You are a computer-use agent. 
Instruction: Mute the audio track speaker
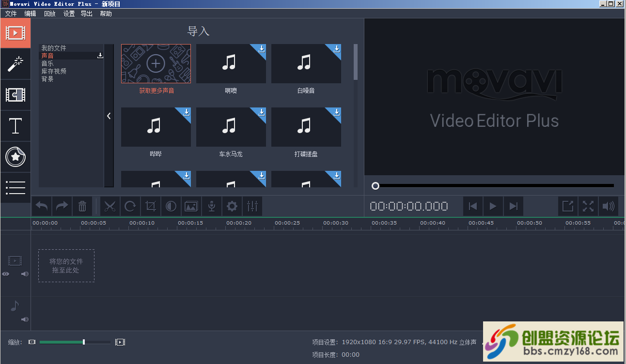point(25,319)
